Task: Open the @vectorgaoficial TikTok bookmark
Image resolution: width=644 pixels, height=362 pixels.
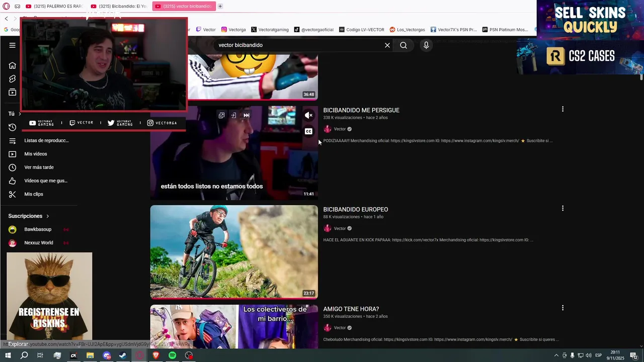Action: pyautogui.click(x=314, y=30)
